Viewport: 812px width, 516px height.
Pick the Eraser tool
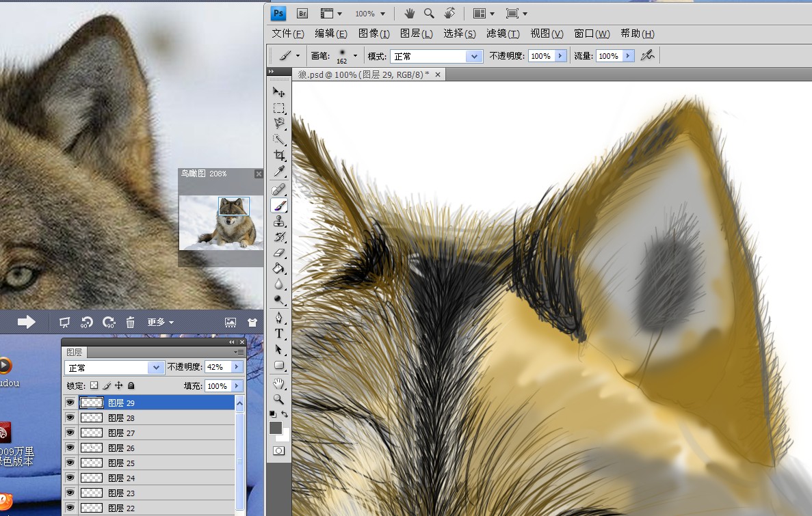click(279, 253)
